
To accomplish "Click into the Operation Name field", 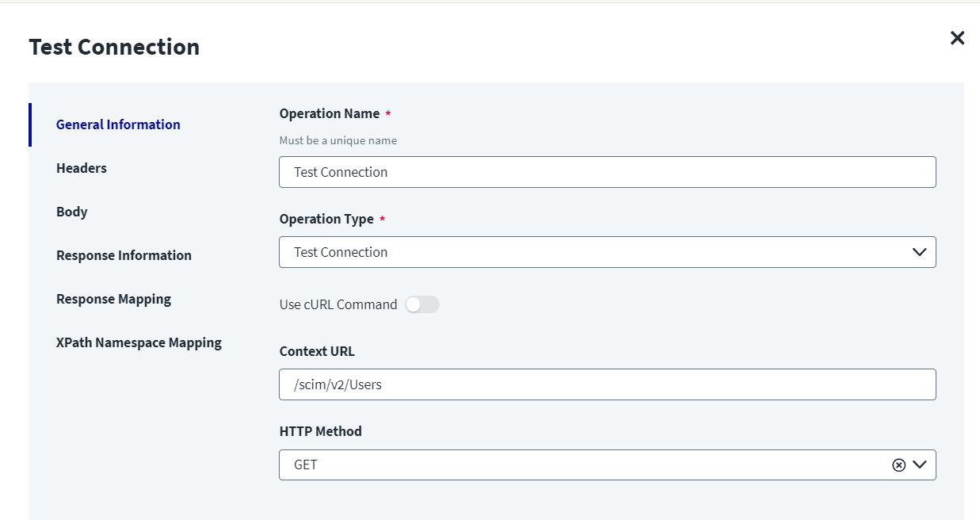I will coord(607,172).
